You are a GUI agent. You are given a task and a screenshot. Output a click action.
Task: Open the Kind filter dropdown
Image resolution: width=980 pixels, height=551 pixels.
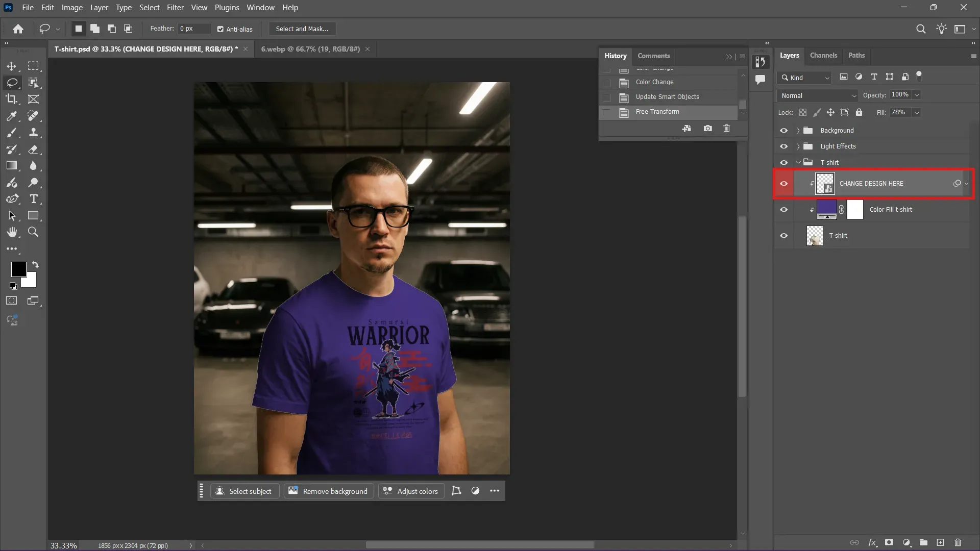pos(804,77)
